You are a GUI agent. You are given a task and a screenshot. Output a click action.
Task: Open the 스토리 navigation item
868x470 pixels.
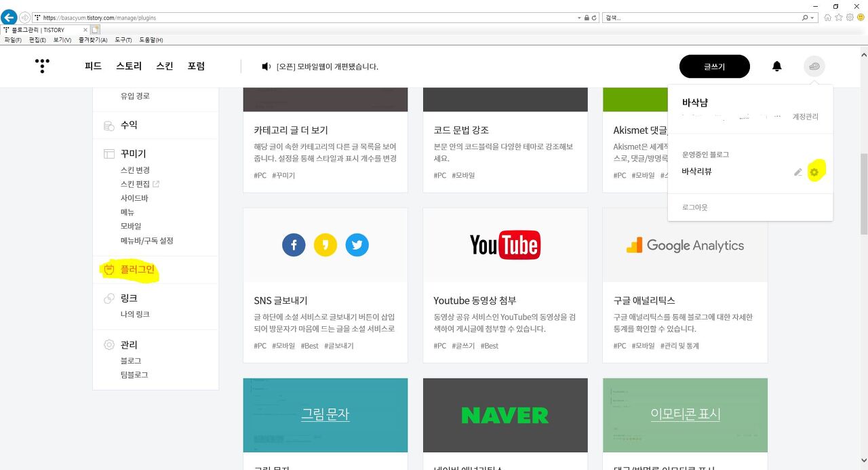pos(129,66)
